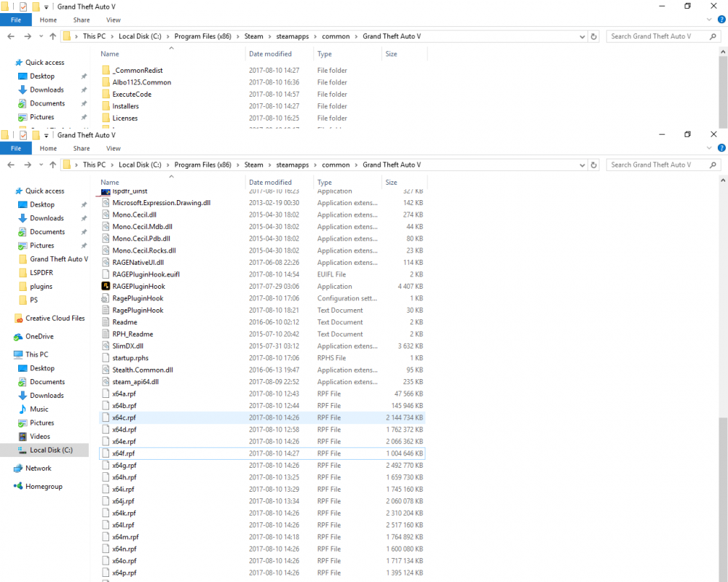The height and width of the screenshot is (582, 728).
Task: Click Properties quick-access icon in upper title bar
Action: [x=23, y=7]
